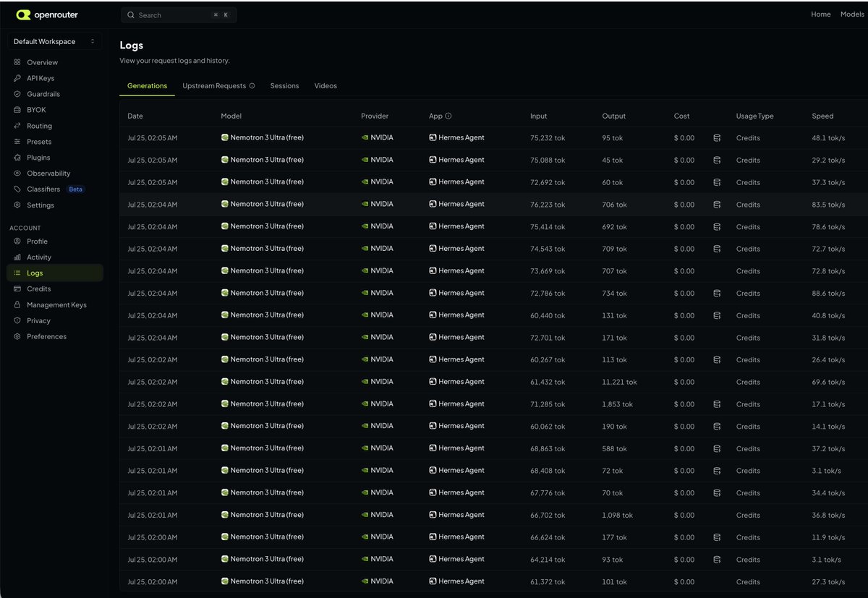Click the Beta badge beside Classifiers

[75, 189]
